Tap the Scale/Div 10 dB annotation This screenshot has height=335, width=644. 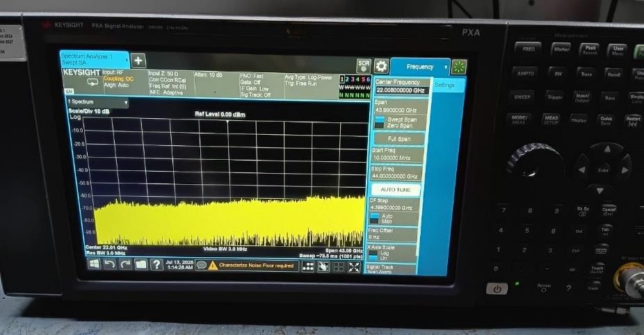pos(89,111)
